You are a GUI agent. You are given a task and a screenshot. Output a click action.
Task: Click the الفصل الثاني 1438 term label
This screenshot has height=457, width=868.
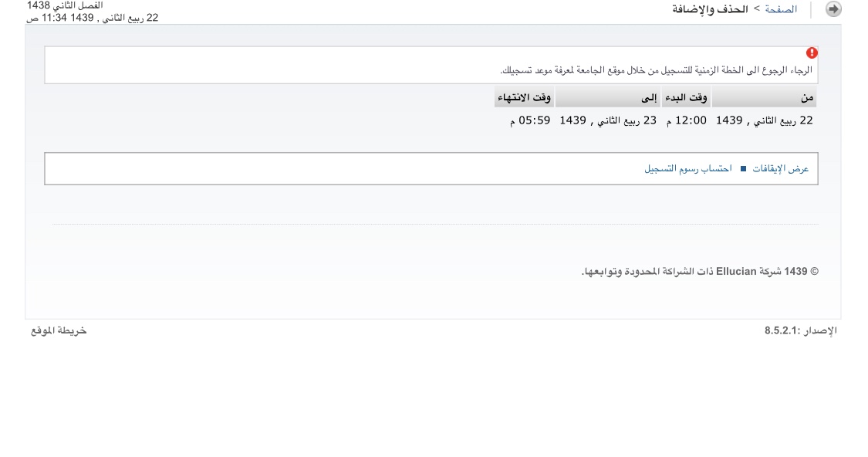(65, 5)
